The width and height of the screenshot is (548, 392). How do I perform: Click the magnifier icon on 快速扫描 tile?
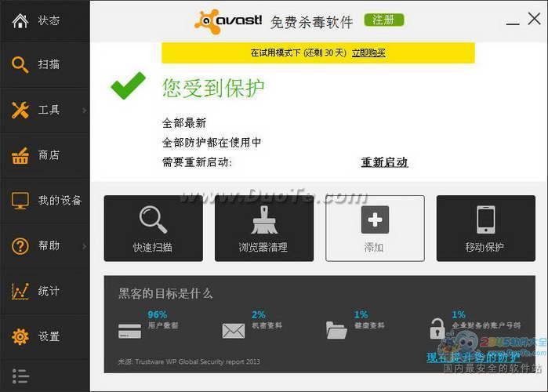click(153, 220)
